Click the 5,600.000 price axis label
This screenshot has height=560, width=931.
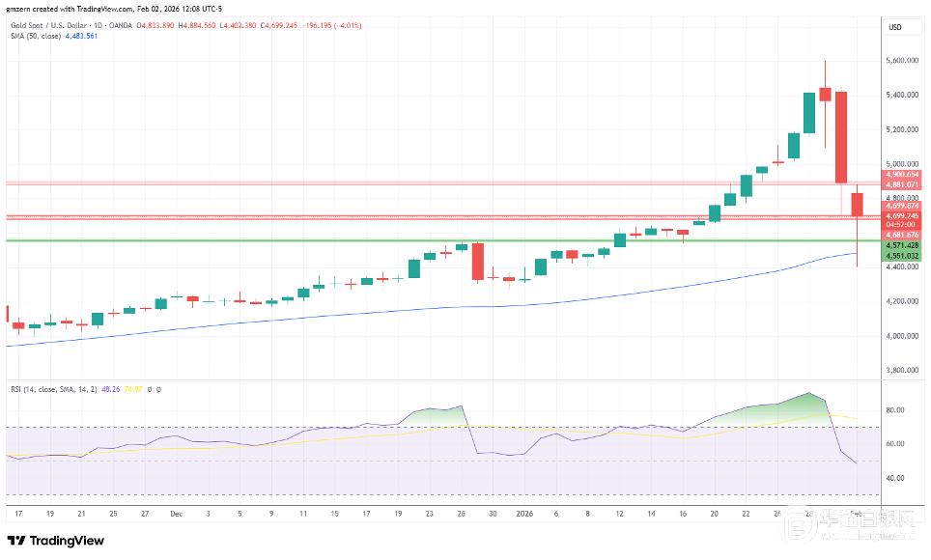click(x=900, y=61)
